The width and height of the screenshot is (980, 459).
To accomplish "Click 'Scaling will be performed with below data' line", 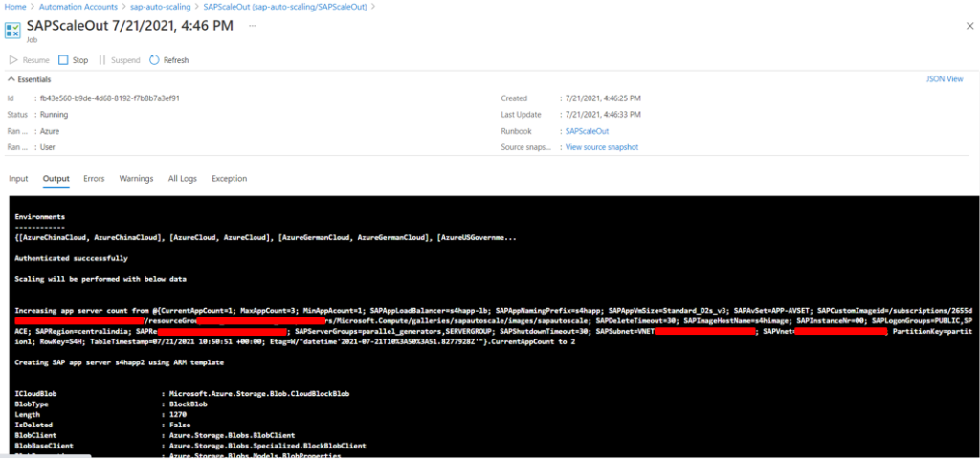I will coord(100,279).
